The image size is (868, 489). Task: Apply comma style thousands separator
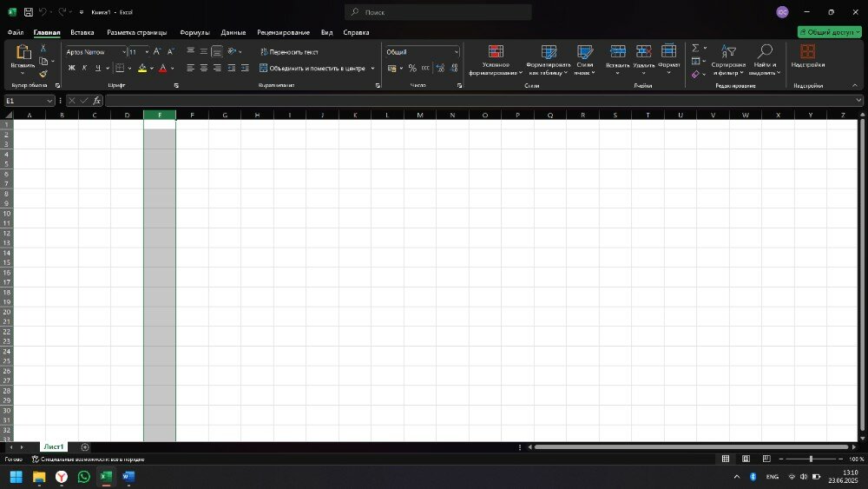tap(425, 68)
